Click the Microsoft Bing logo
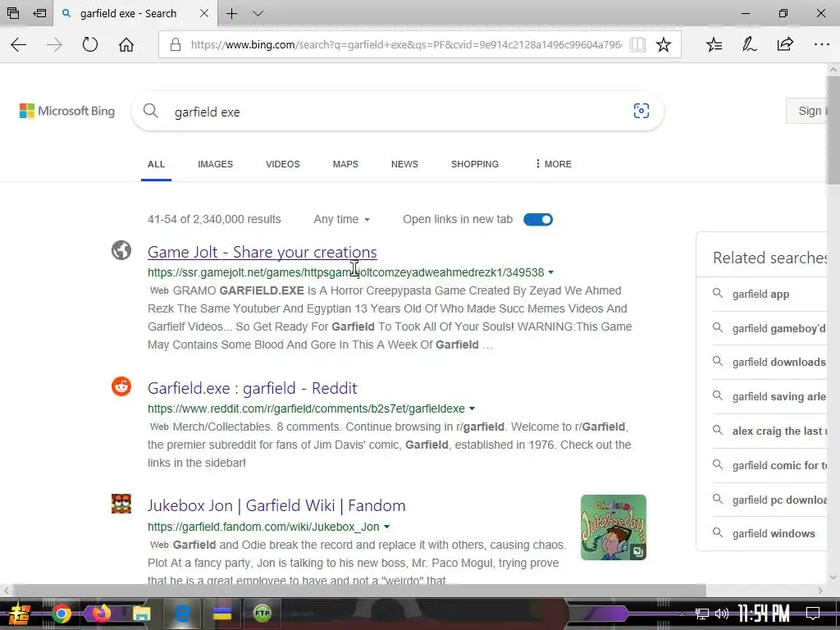Screen dimensions: 840x630 tap(67, 111)
